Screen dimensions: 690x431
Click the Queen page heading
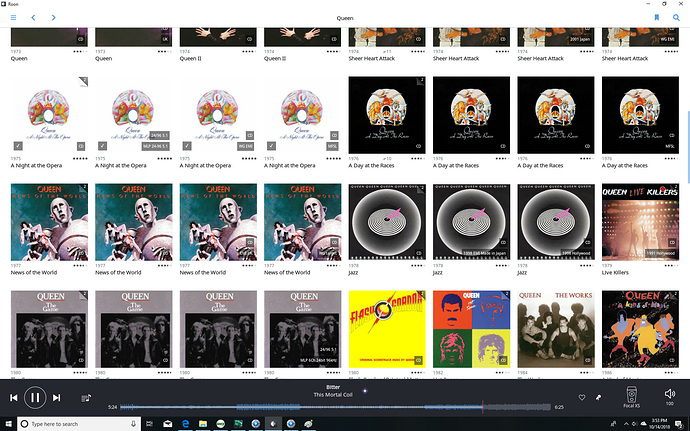click(345, 18)
